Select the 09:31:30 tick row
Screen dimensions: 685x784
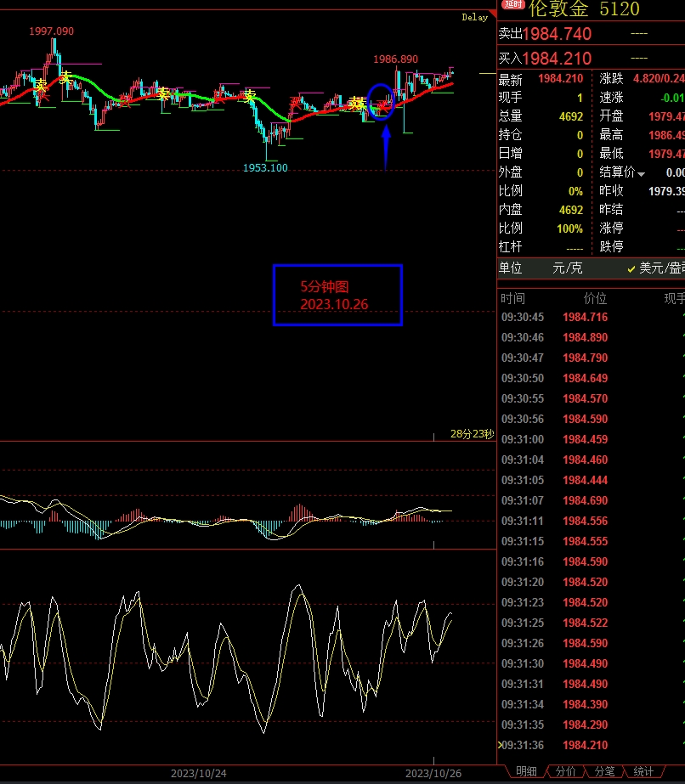coord(592,663)
